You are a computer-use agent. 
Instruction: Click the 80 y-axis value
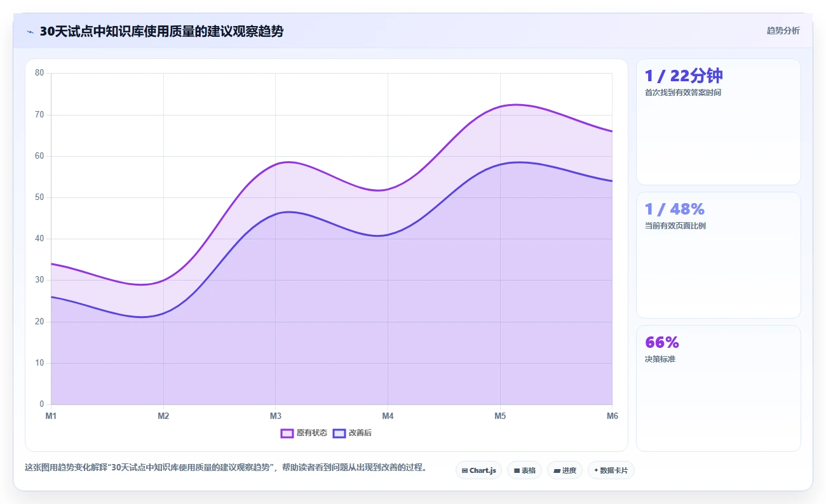click(x=39, y=73)
